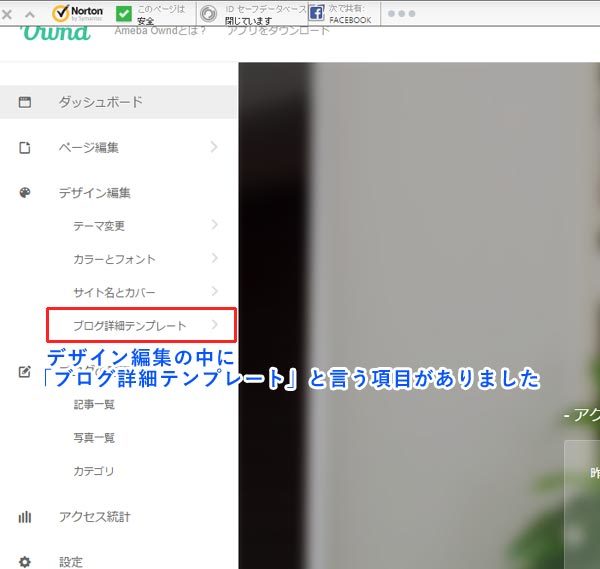Click the dashboard window icon

25,102
